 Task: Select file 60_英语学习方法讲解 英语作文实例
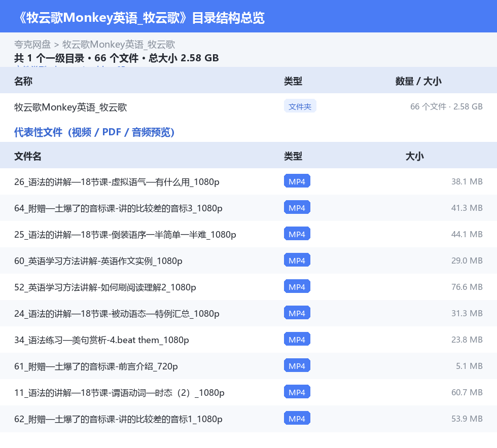click(x=98, y=261)
